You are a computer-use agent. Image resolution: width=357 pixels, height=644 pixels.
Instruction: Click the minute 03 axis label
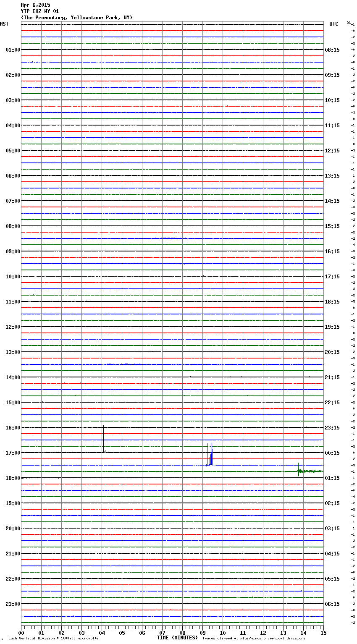[81, 633]
